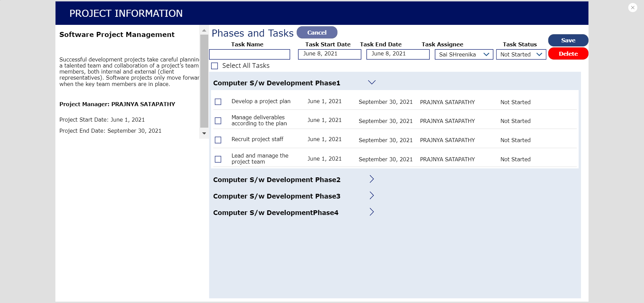Enable the Select All Tasks checkbox
The width and height of the screenshot is (644, 303).
coord(215,66)
